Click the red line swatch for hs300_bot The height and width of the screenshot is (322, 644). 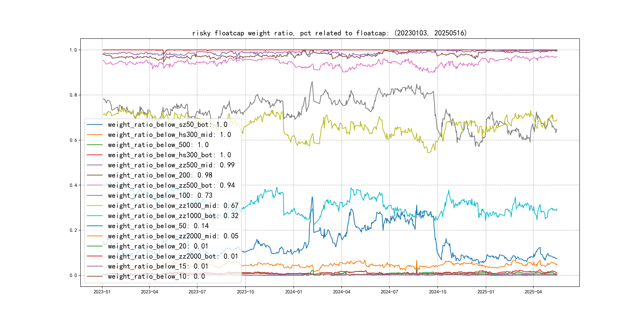pyautogui.click(x=94, y=155)
